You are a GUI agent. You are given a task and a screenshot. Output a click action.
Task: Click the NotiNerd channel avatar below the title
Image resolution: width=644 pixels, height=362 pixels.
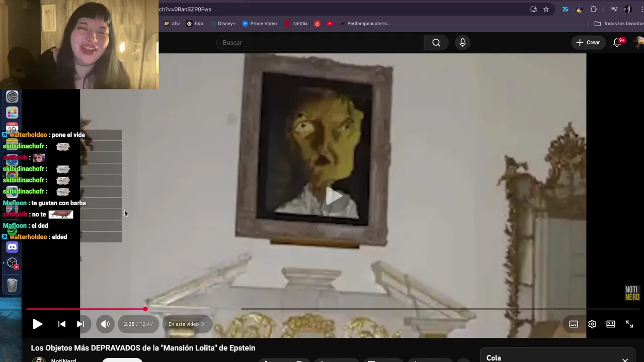coord(39,359)
